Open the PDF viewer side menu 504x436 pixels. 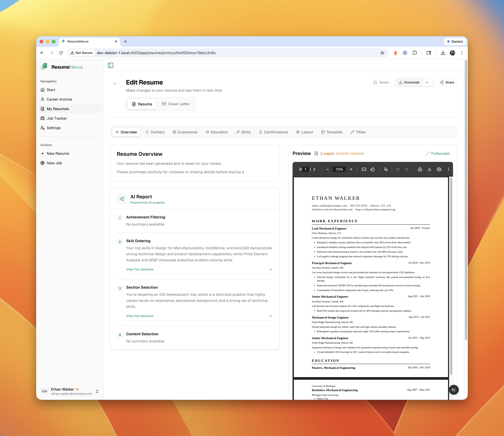point(301,169)
